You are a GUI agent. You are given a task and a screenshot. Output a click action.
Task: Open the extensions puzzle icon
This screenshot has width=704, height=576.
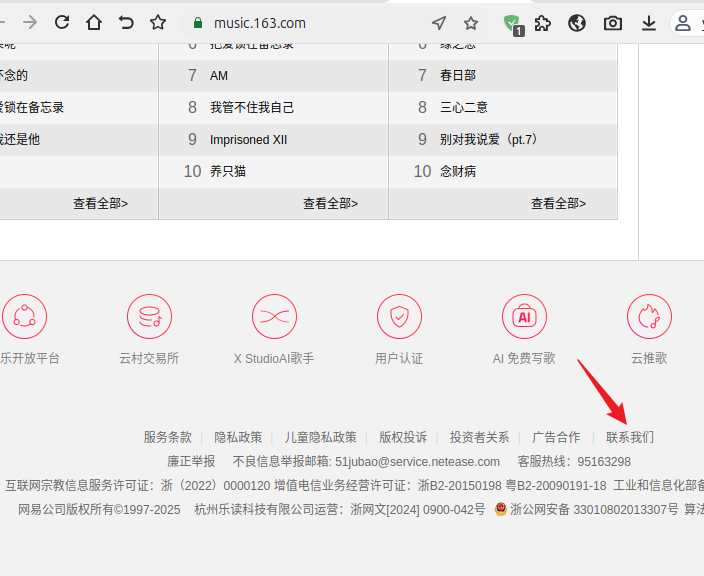(x=543, y=23)
